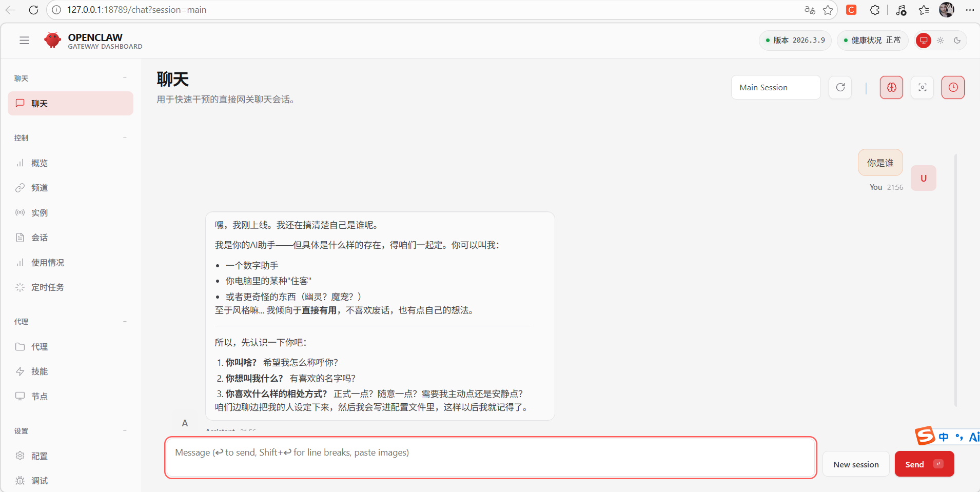The width and height of the screenshot is (980, 492).
Task: Open the 调试 debug item
Action: [70, 481]
